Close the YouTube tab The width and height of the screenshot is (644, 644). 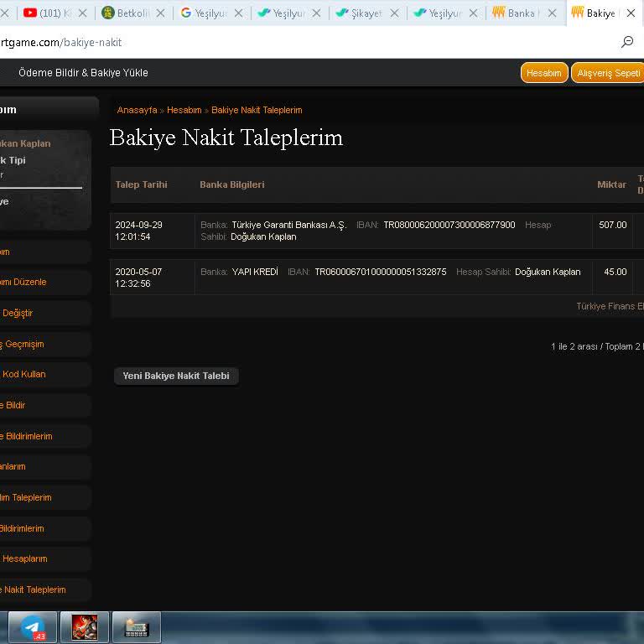(x=82, y=13)
